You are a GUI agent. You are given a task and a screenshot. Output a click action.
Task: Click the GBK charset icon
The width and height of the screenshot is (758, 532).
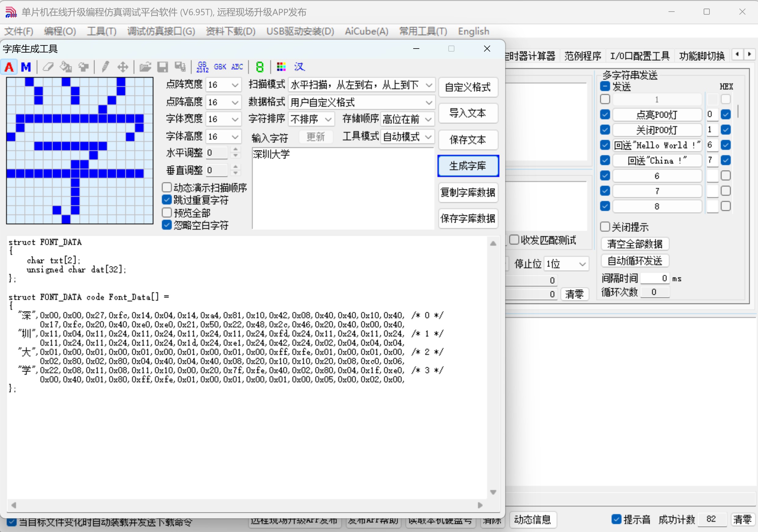(220, 67)
